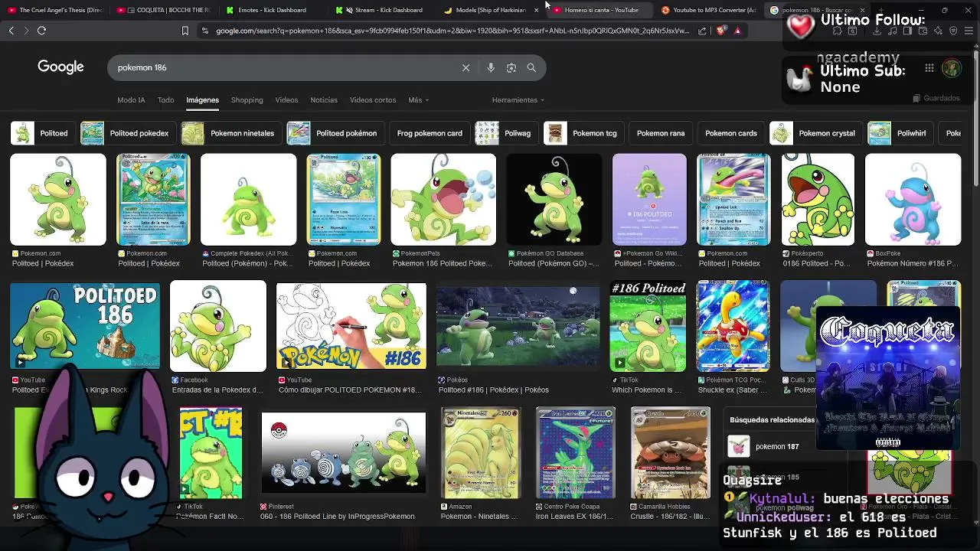Select the Poliwag filter chip
This screenshot has height=551, width=980.
(505, 133)
